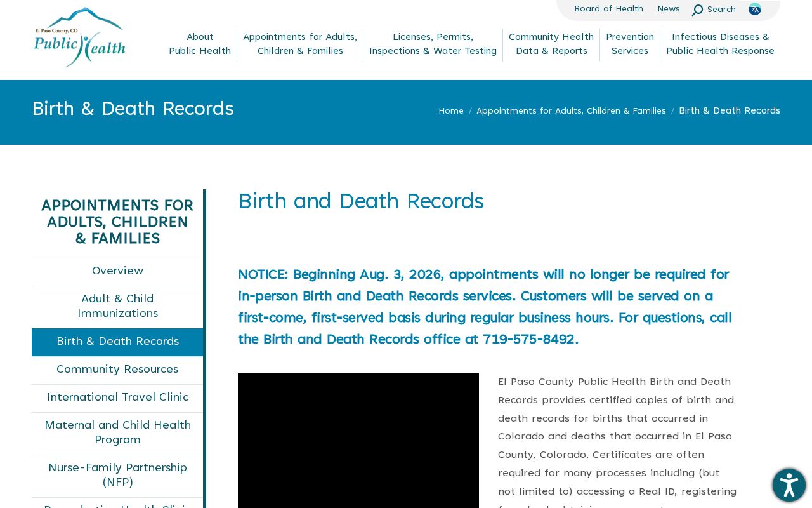Select Overview in the sidebar

point(117,271)
